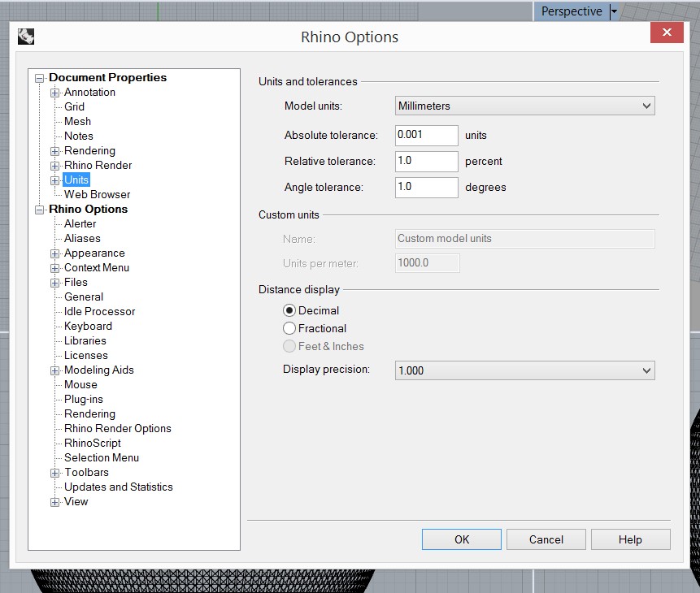The width and height of the screenshot is (700, 593).
Task: Select Rendering under Document Properties
Action: pyautogui.click(x=89, y=151)
